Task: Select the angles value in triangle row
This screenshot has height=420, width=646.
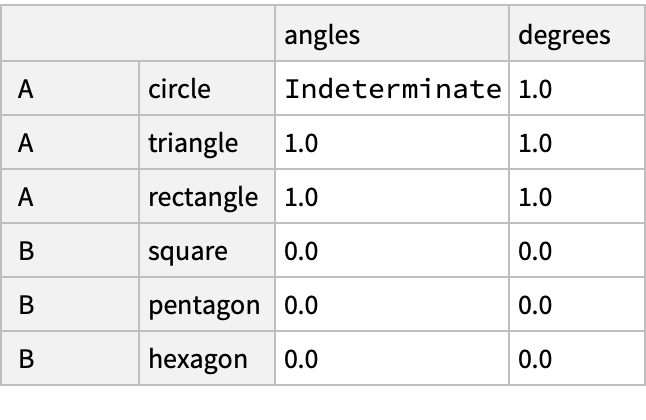Action: pos(301,143)
